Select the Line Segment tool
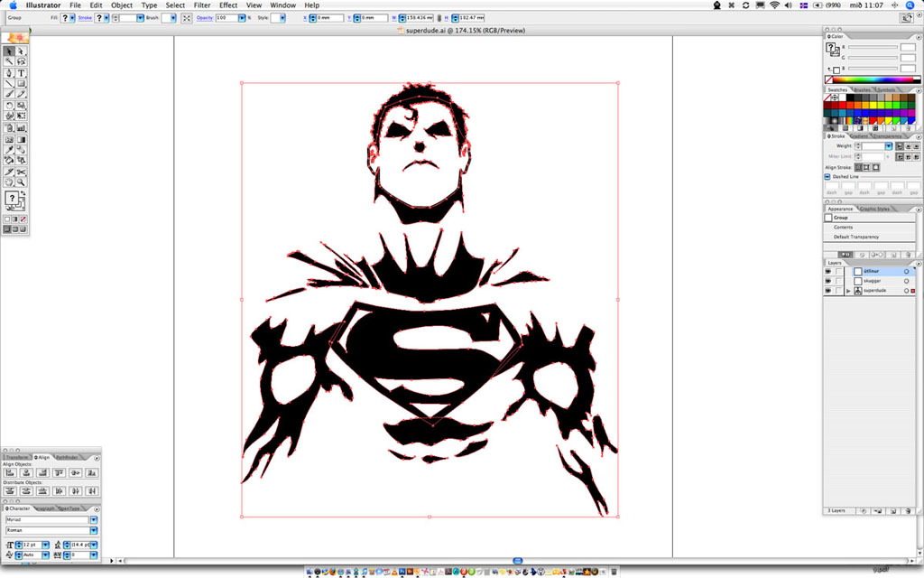This screenshot has width=924, height=578. point(9,84)
